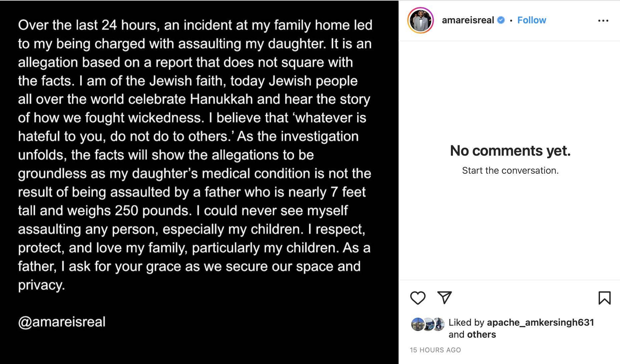Click the third liker avatar
Image resolution: width=620 pixels, height=364 pixels.
[439, 324]
